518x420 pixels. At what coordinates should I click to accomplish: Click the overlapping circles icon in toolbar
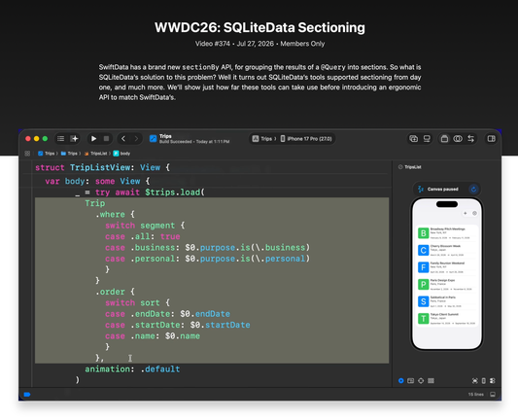point(458,139)
